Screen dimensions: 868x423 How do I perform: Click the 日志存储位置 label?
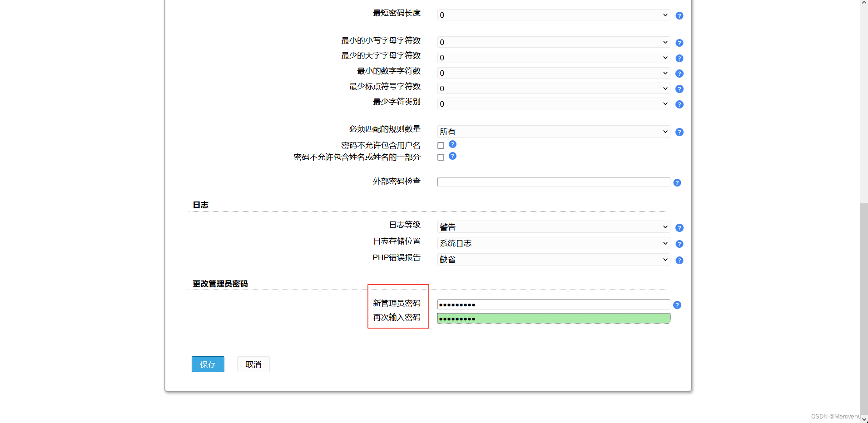[x=397, y=241]
